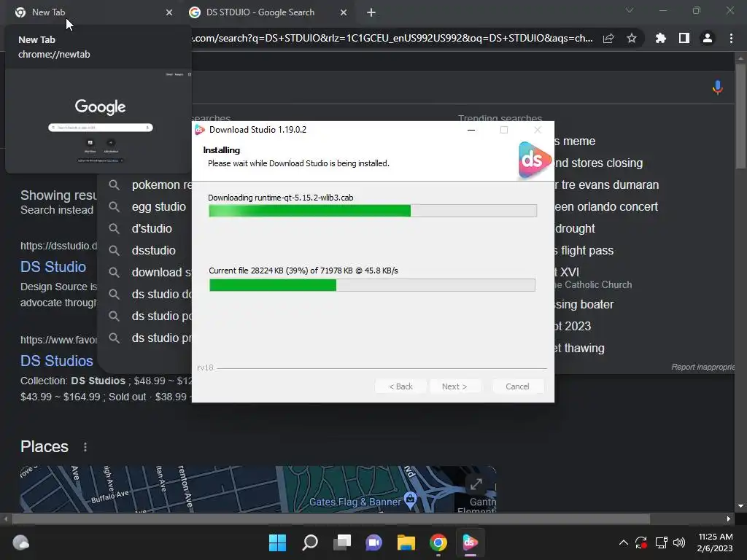This screenshot has width=747, height=560.
Task: Open Chrome from the taskbar
Action: click(438, 542)
